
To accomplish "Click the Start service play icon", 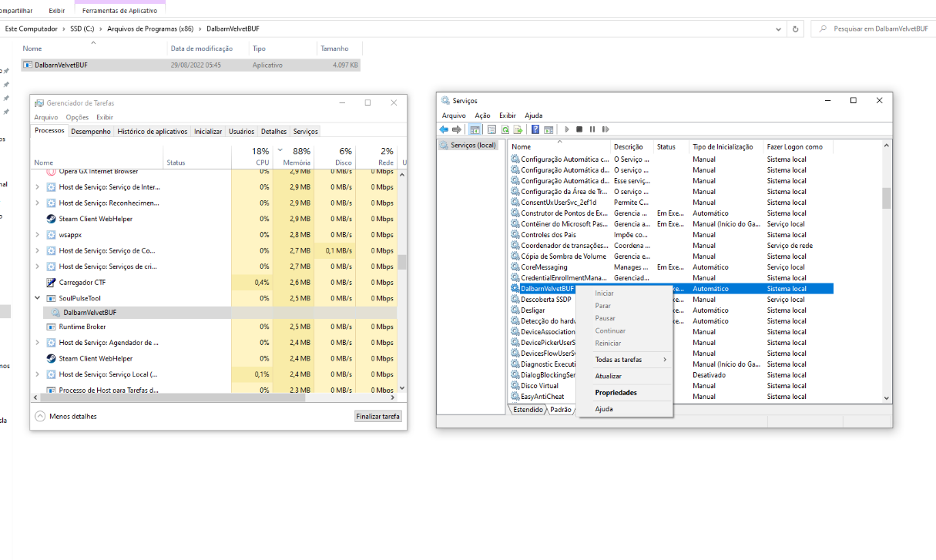I will pyautogui.click(x=567, y=129).
